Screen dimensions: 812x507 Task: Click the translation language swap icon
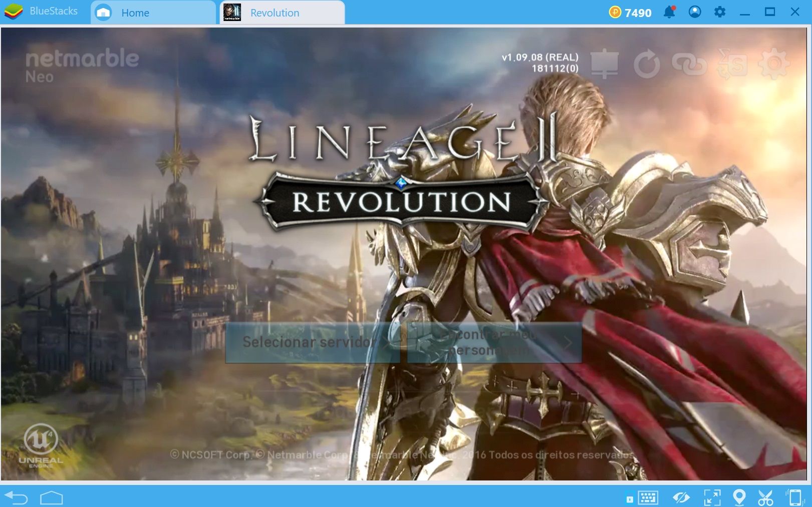click(x=732, y=64)
